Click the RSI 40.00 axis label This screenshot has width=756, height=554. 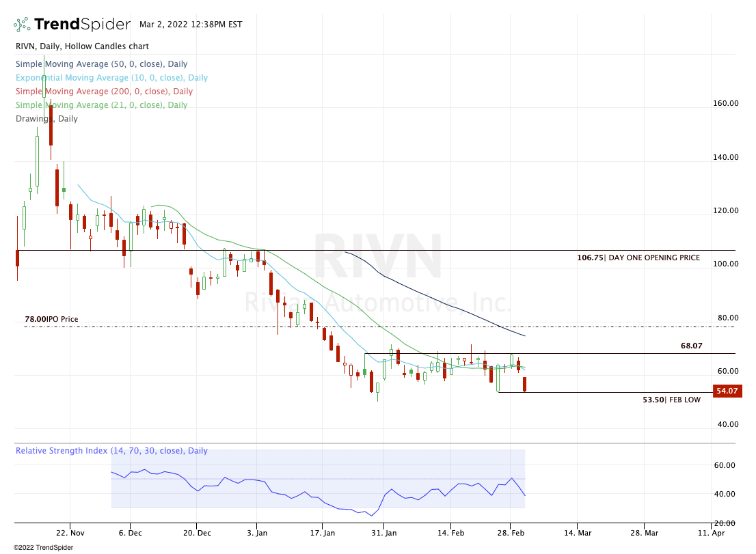click(724, 494)
